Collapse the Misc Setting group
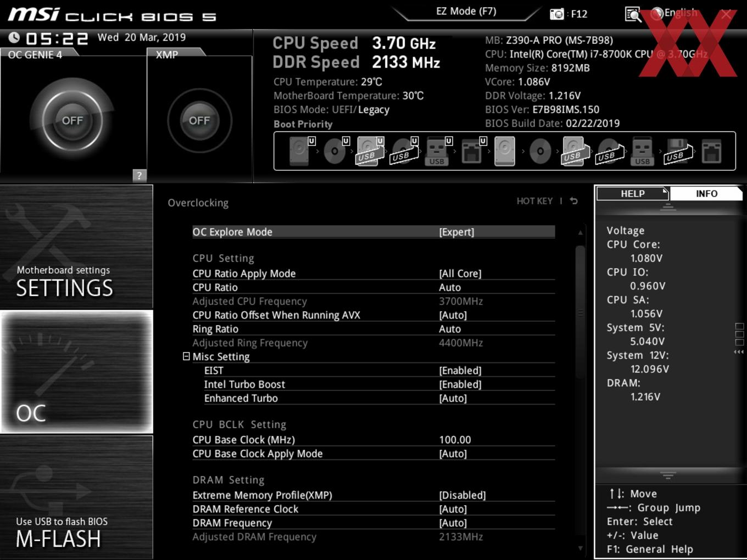The width and height of the screenshot is (747, 560). click(187, 356)
